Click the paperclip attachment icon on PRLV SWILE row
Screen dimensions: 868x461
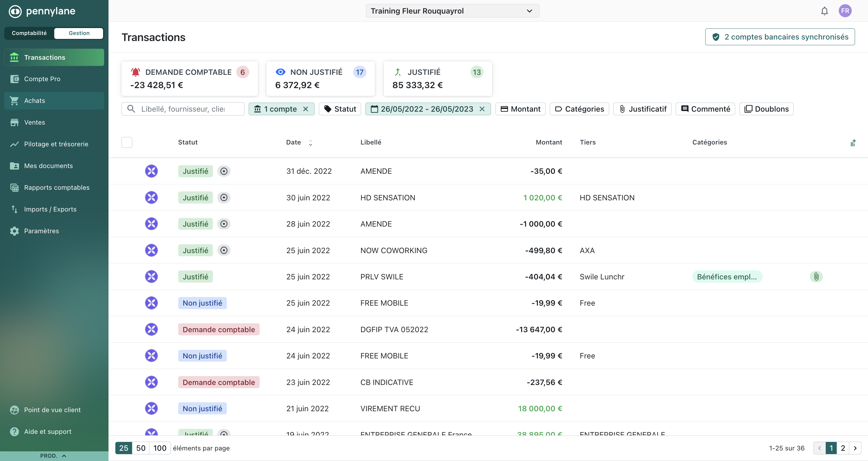(816, 277)
